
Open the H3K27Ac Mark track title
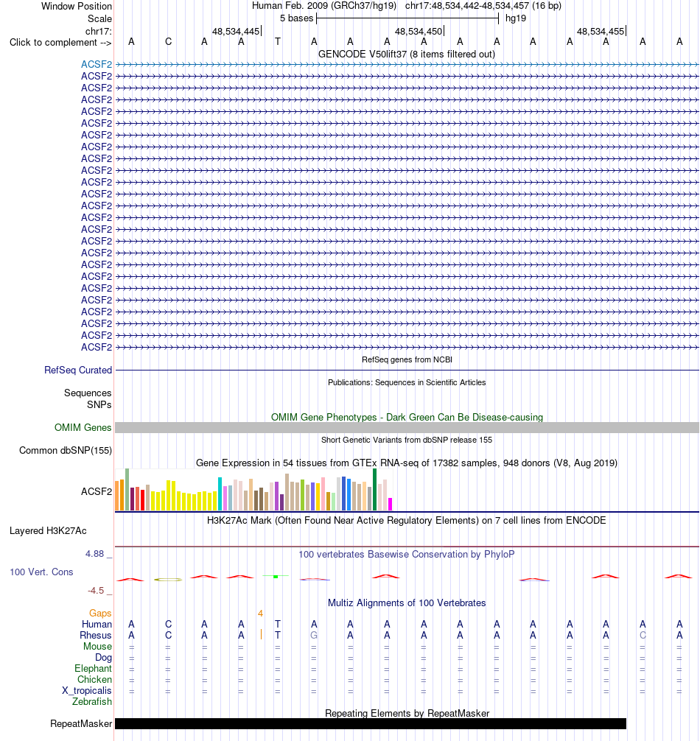point(407,520)
